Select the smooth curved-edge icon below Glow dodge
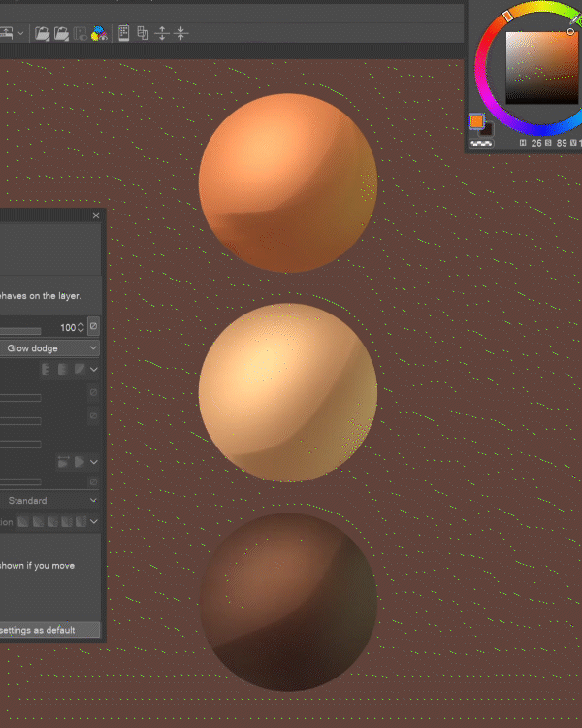This screenshot has width=582, height=728. pyautogui.click(x=80, y=370)
